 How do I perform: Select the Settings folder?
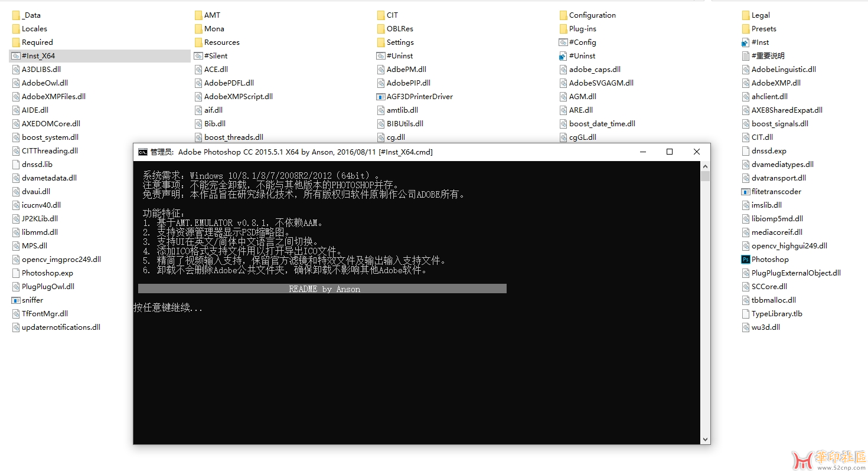[395, 42]
